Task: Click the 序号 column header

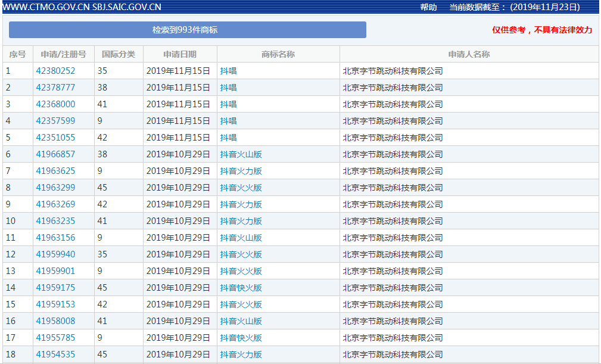Action: [18, 54]
